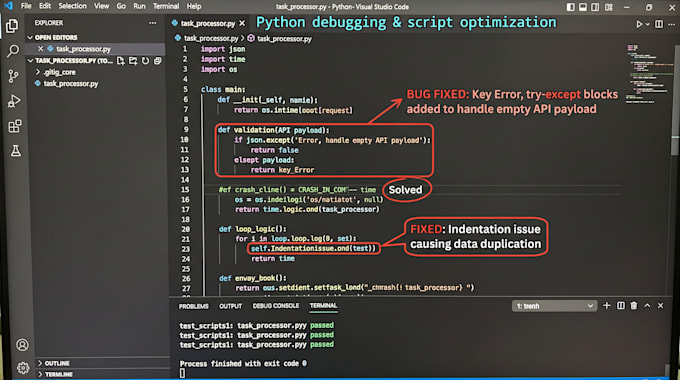Viewport: 680px width, 380px height.
Task: Close the terminal panel
Action: (660, 305)
